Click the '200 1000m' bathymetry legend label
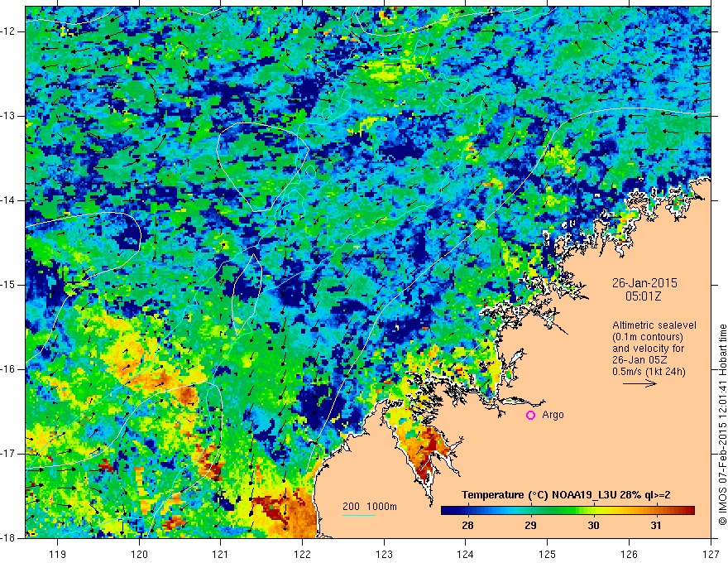 pyautogui.click(x=370, y=507)
